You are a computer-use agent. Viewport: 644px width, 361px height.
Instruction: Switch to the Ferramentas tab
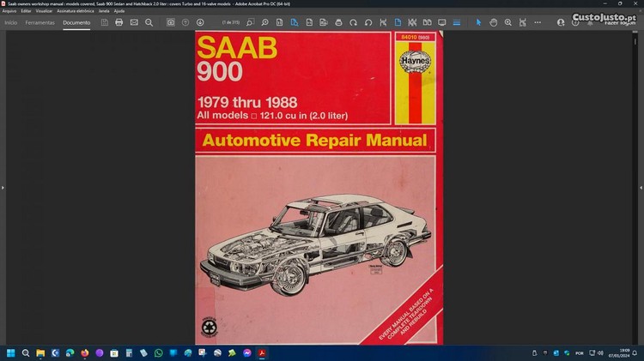pyautogui.click(x=39, y=22)
